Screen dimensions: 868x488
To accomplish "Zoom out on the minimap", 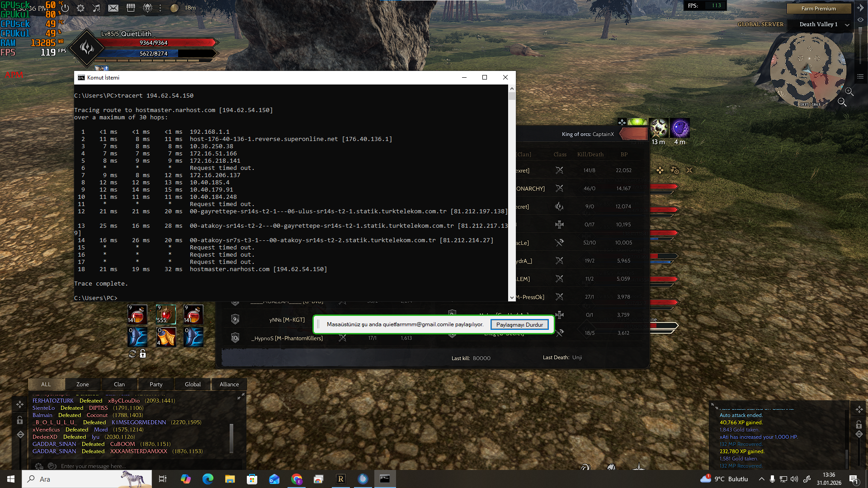I will pyautogui.click(x=842, y=102).
